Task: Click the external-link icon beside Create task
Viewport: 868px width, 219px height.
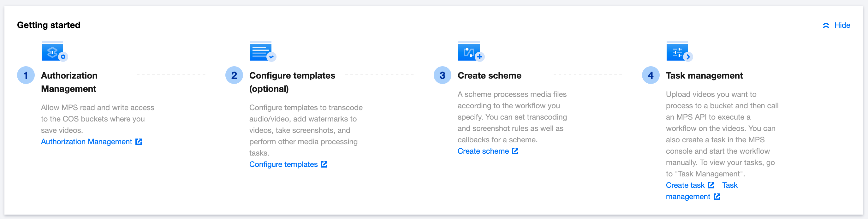Action: click(711, 185)
